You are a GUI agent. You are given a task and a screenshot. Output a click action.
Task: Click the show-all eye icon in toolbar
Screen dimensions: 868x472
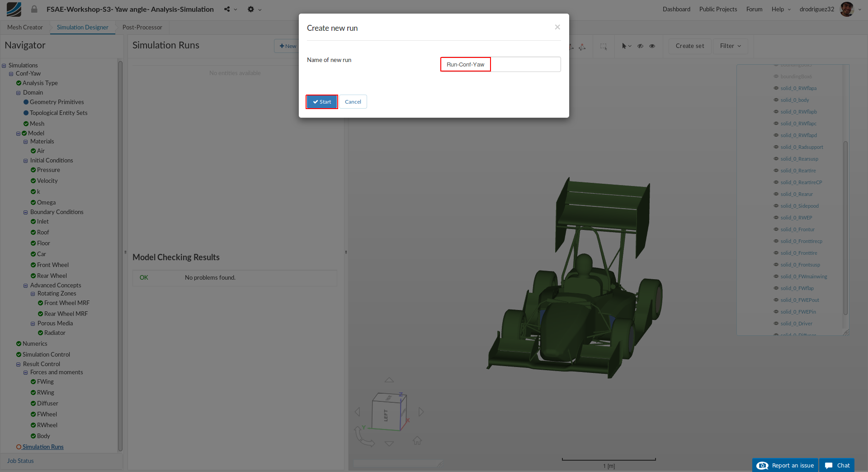(652, 46)
